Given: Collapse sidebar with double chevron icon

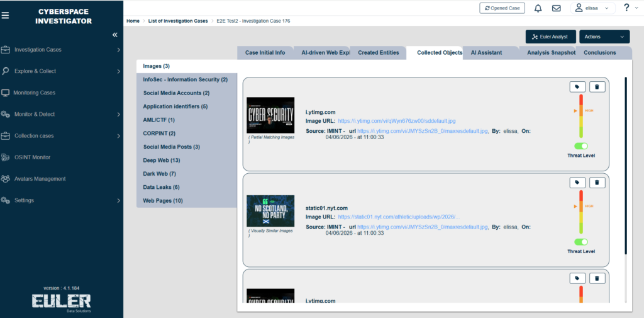Looking at the screenshot, I should [x=115, y=35].
